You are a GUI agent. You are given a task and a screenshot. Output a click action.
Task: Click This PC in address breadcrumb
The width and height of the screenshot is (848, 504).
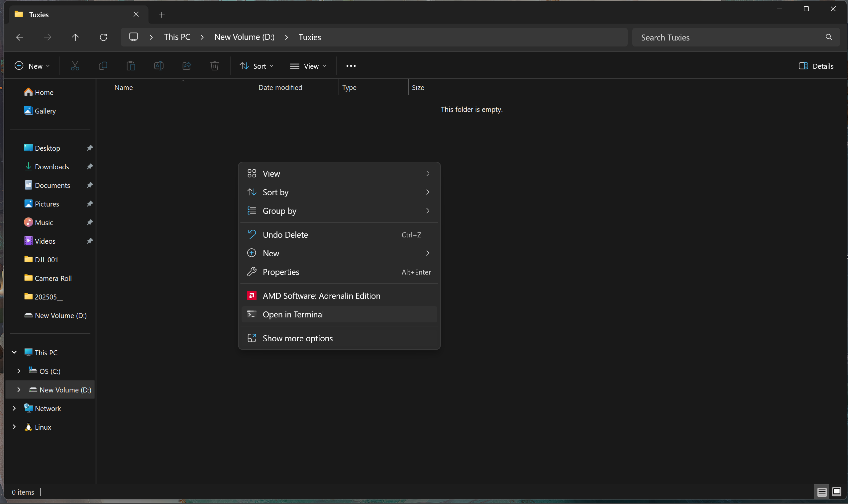pos(177,37)
